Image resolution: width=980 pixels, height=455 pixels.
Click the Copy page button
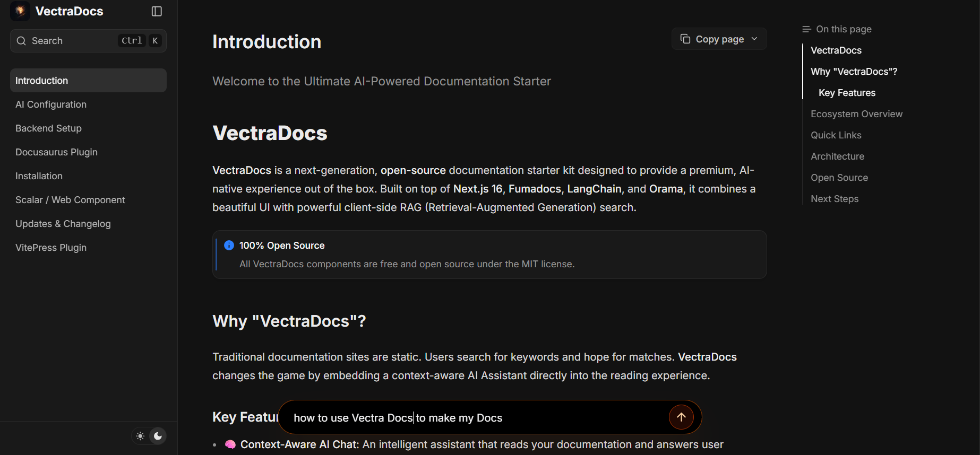coord(719,39)
